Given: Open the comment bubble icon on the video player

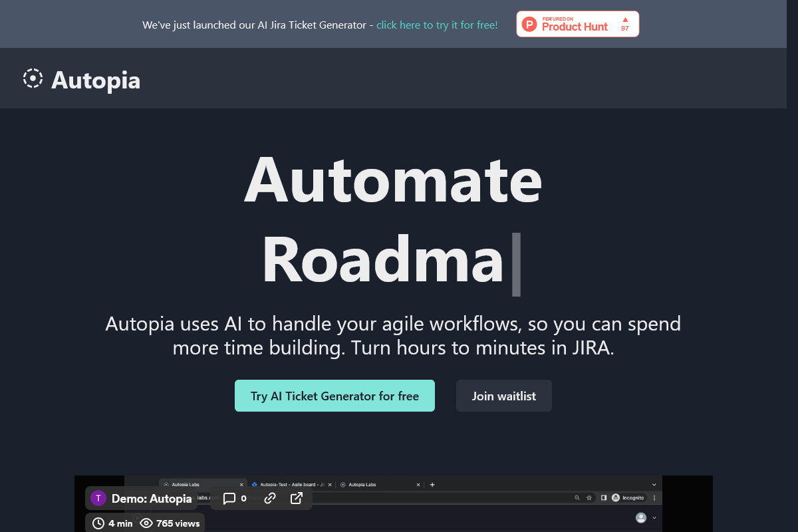Looking at the screenshot, I should [229, 498].
